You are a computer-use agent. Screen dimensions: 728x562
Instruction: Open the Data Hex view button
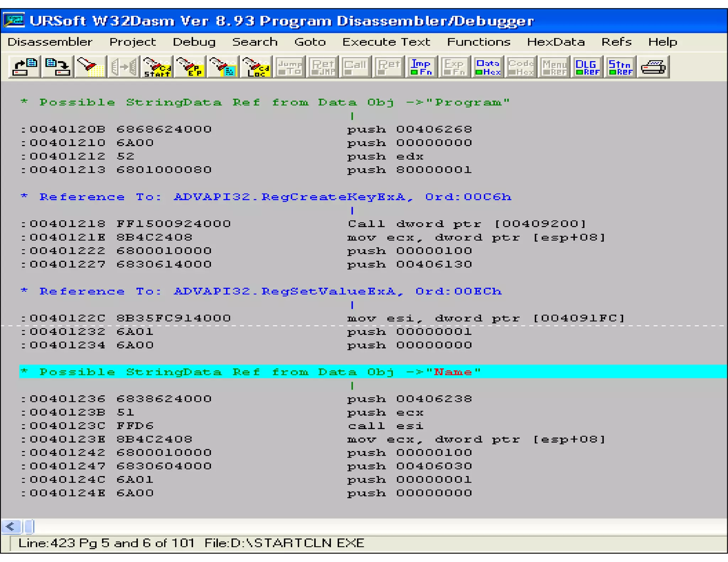[488, 67]
